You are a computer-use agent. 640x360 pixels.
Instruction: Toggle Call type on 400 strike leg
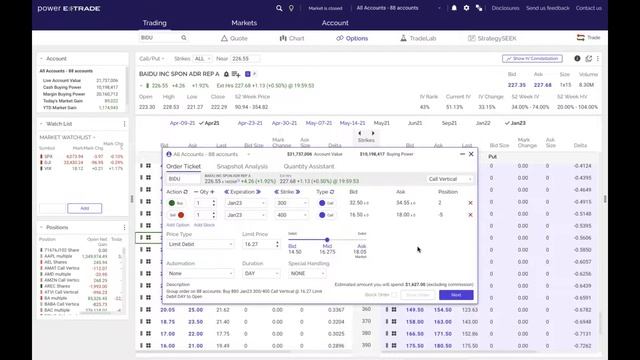tap(327, 215)
